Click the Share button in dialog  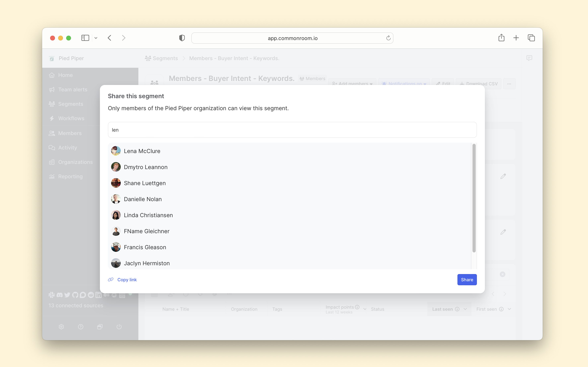[467, 280]
